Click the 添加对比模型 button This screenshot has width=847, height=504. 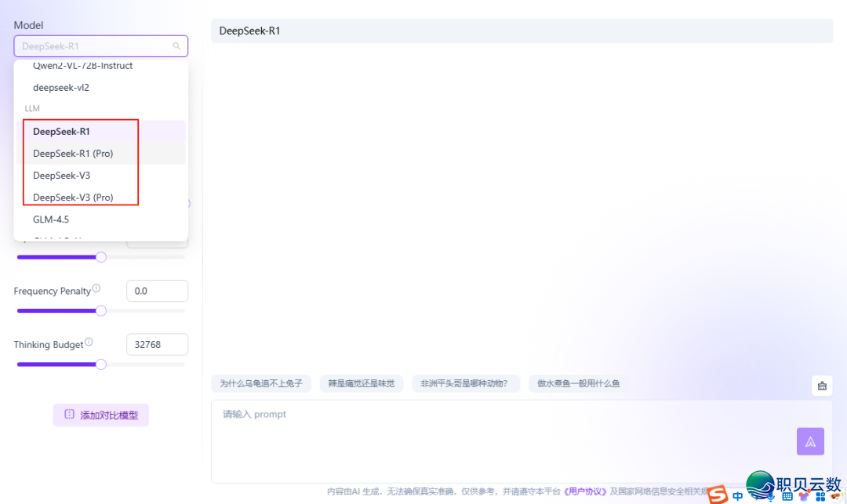101,415
